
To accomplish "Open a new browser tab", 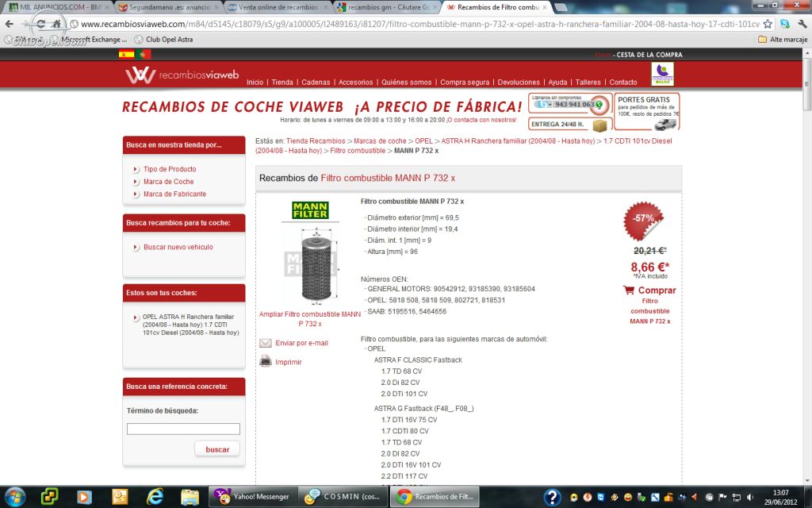I will click(561, 8).
